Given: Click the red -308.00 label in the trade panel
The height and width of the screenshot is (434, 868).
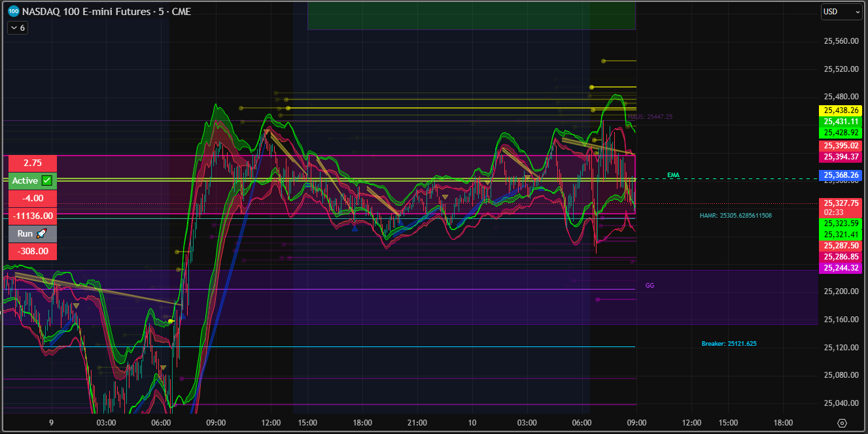Looking at the screenshot, I should [32, 251].
